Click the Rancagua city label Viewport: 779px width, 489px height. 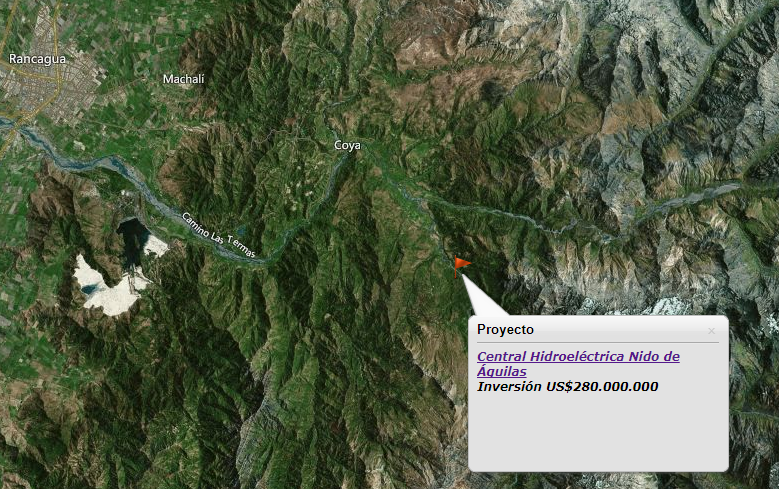[x=37, y=59]
